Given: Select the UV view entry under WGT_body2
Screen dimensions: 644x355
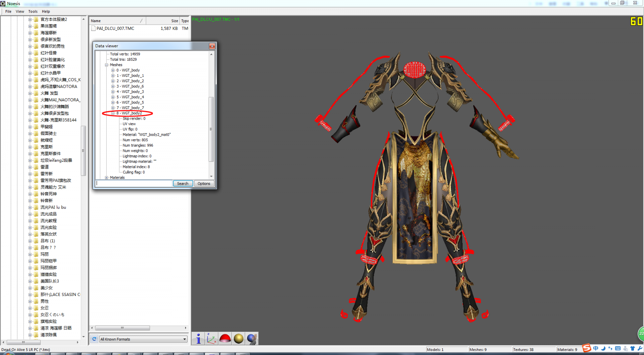Looking at the screenshot, I should [129, 124].
